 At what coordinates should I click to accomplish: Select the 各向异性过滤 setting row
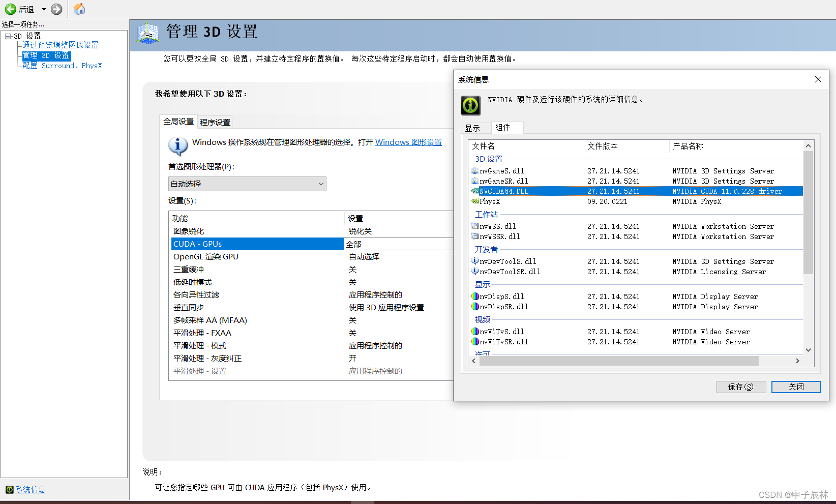pyautogui.click(x=312, y=295)
